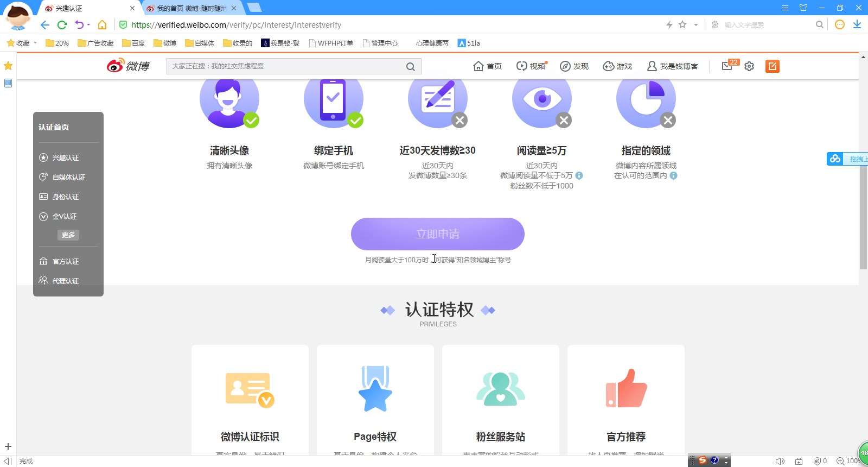Click the info icon beside 微博阅读量不低于5万
868x467 pixels.
tap(579, 175)
